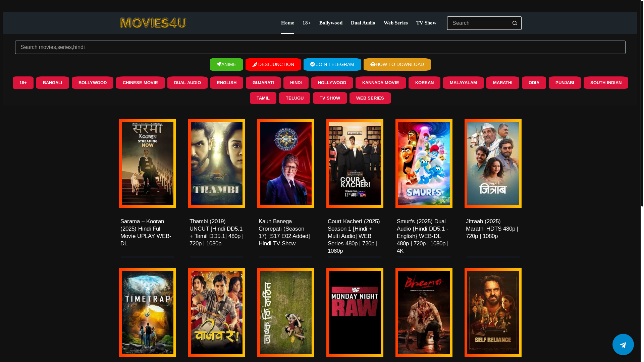This screenshot has width=644, height=362.
Task: Select the MARATHI category tag
Action: (503, 83)
